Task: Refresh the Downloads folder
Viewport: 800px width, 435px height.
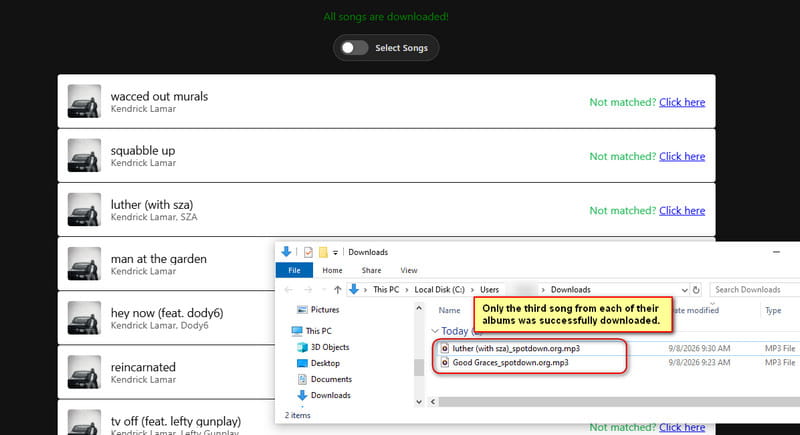Action: point(696,290)
